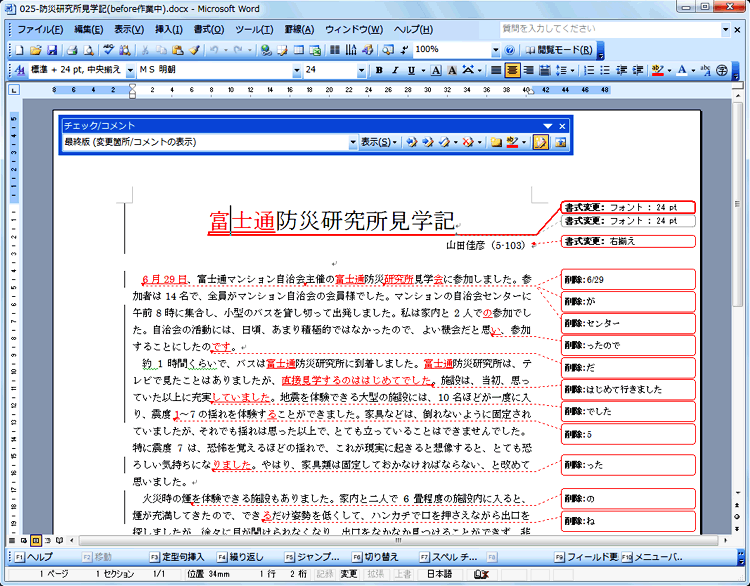Click the F1 ヘルプ function key button

coord(33,557)
